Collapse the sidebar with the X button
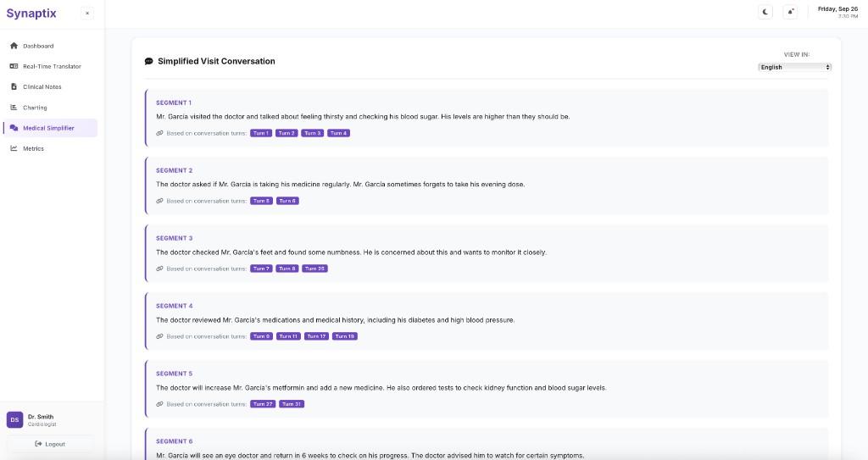Image resolution: width=868 pixels, height=460 pixels. (x=87, y=13)
